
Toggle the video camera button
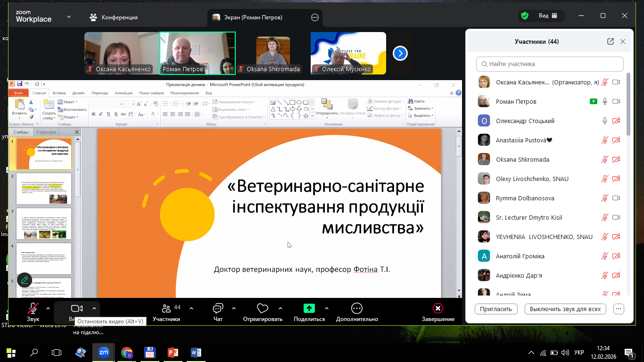pyautogui.click(x=76, y=308)
